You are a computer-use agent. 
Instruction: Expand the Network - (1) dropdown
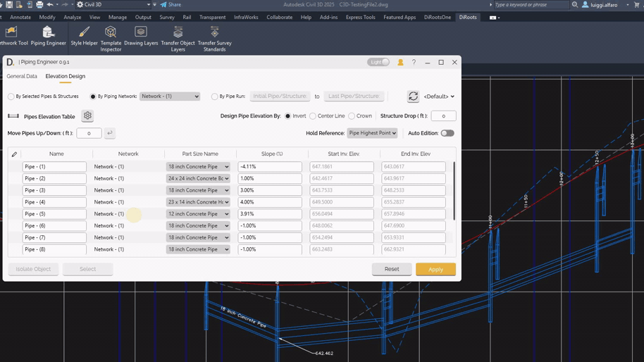pos(170,96)
